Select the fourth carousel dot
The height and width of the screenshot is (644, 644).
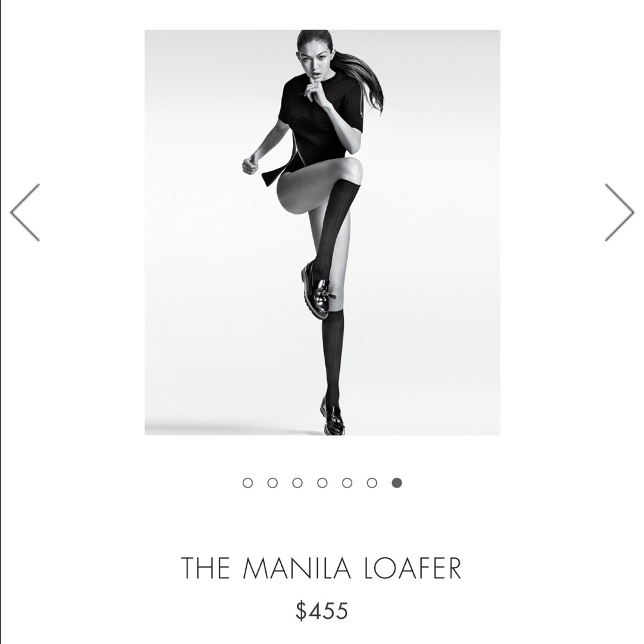[x=323, y=482]
